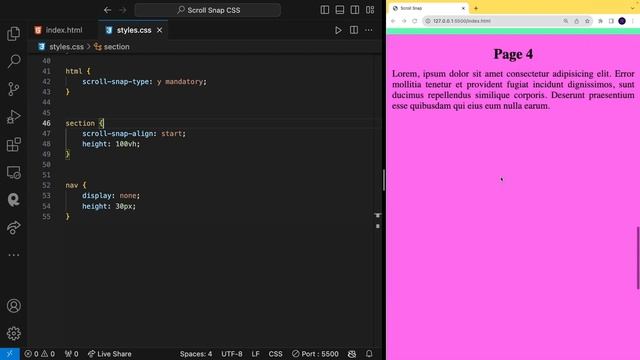Viewport: 640px width, 360px height.
Task: Toggle the browser side panel icon
Action: tap(611, 21)
